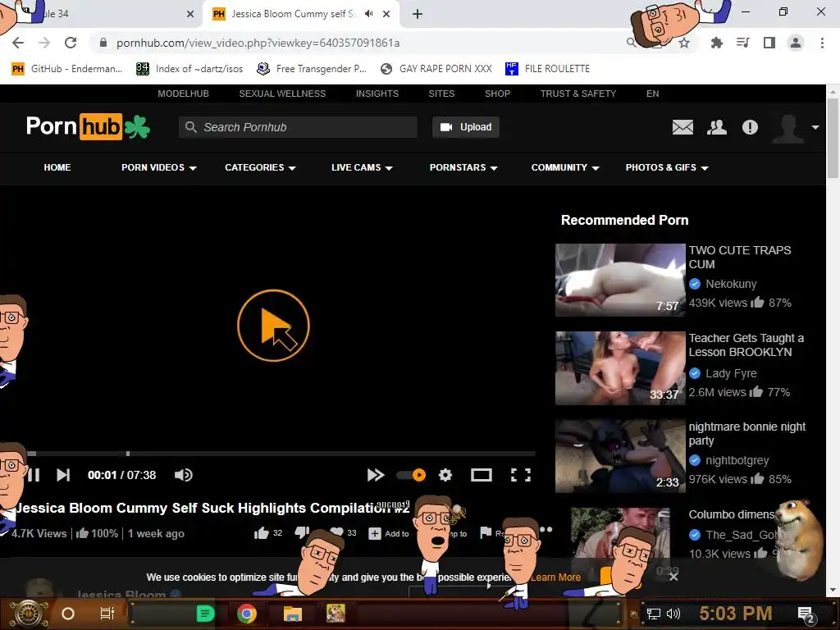Click the fast-forward double arrow in player
The width and height of the screenshot is (840, 630).
coord(376,475)
